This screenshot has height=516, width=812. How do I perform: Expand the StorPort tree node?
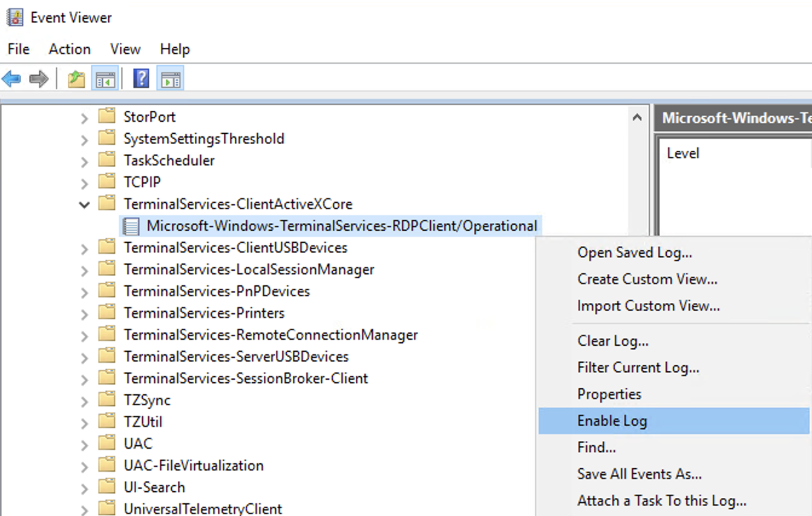tap(85, 117)
